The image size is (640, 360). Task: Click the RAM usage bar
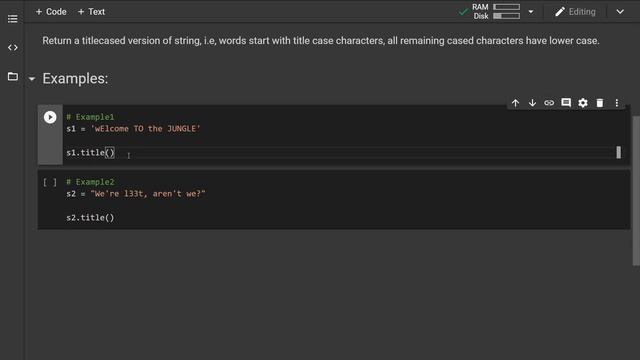coord(507,7)
